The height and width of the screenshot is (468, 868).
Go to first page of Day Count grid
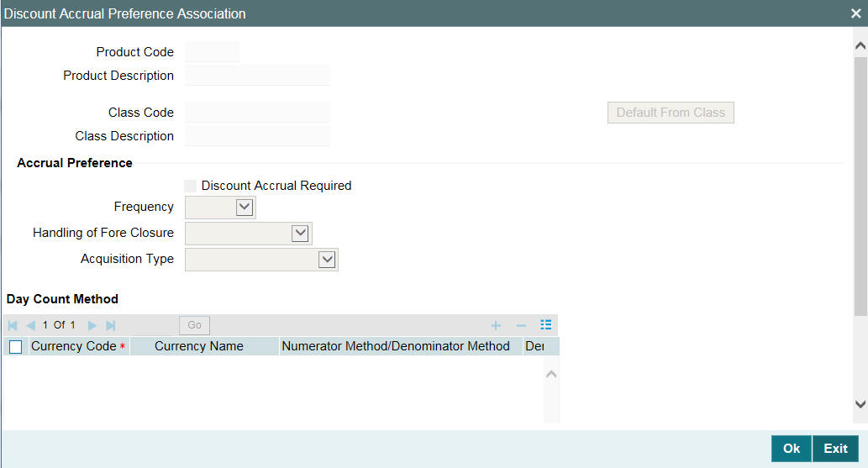coord(13,326)
